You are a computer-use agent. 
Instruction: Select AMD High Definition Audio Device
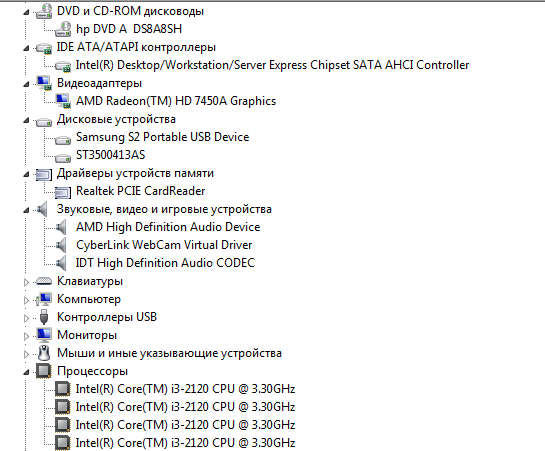tap(168, 227)
